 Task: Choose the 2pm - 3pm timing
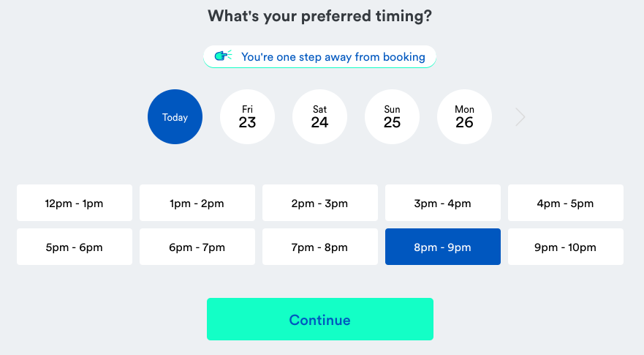point(320,203)
